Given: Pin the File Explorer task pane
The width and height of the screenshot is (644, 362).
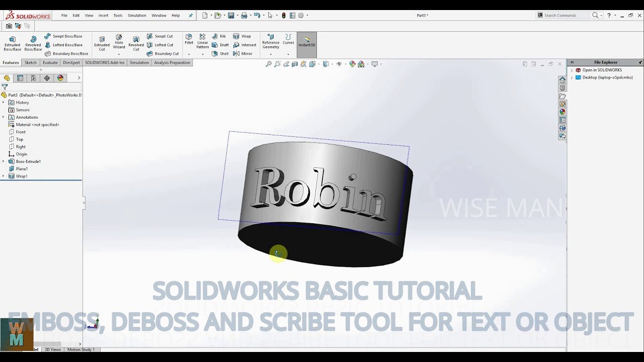Looking at the screenshot, I should tap(640, 62).
